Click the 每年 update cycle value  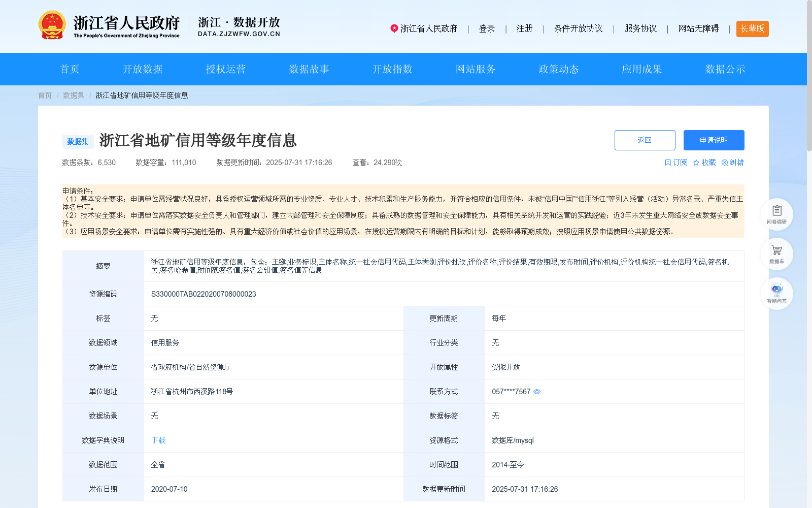point(499,319)
